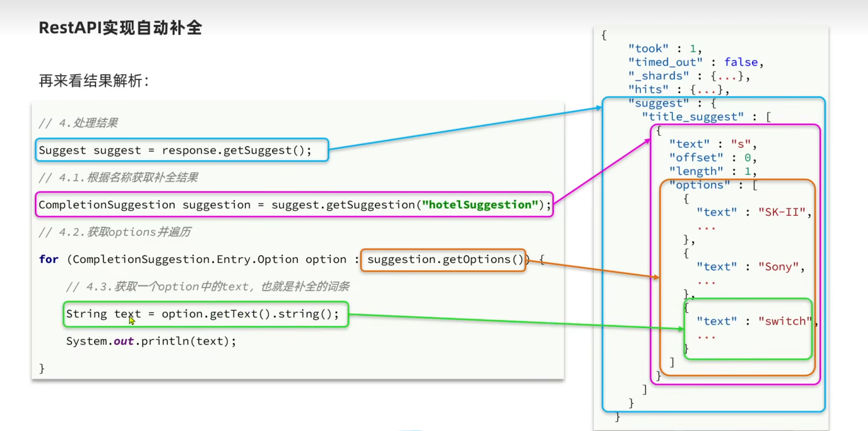Click the for keyword in loop

pyautogui.click(x=48, y=259)
